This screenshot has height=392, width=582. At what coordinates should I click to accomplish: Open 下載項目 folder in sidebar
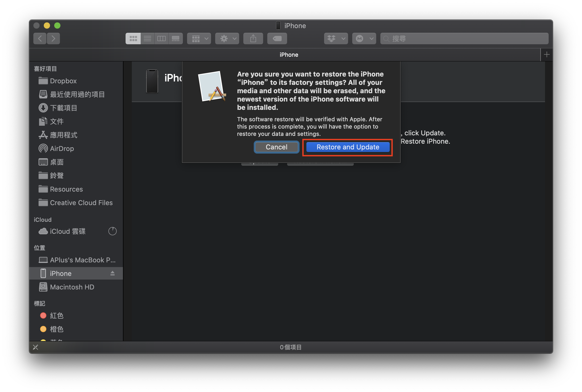click(76, 108)
